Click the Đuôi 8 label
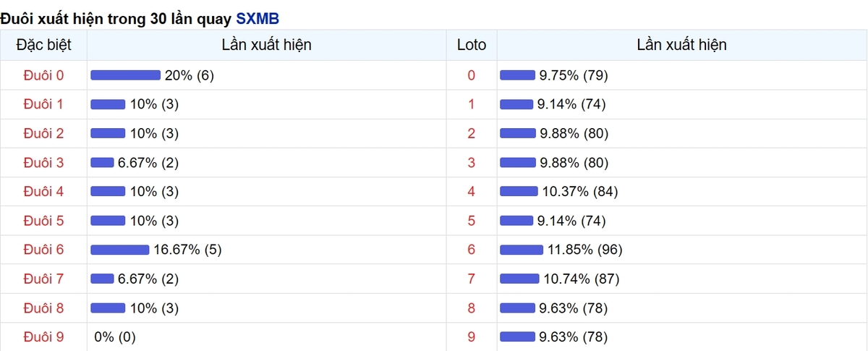 [43, 308]
